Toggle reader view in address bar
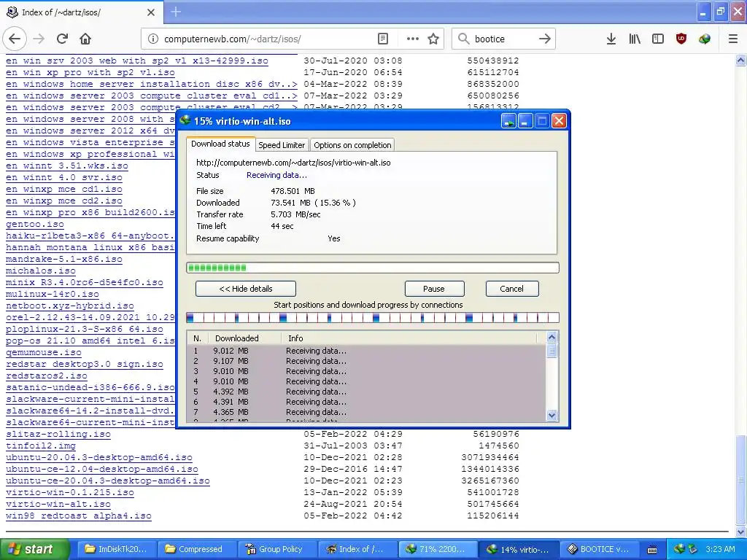Image resolution: width=747 pixels, height=560 pixels. tap(383, 39)
